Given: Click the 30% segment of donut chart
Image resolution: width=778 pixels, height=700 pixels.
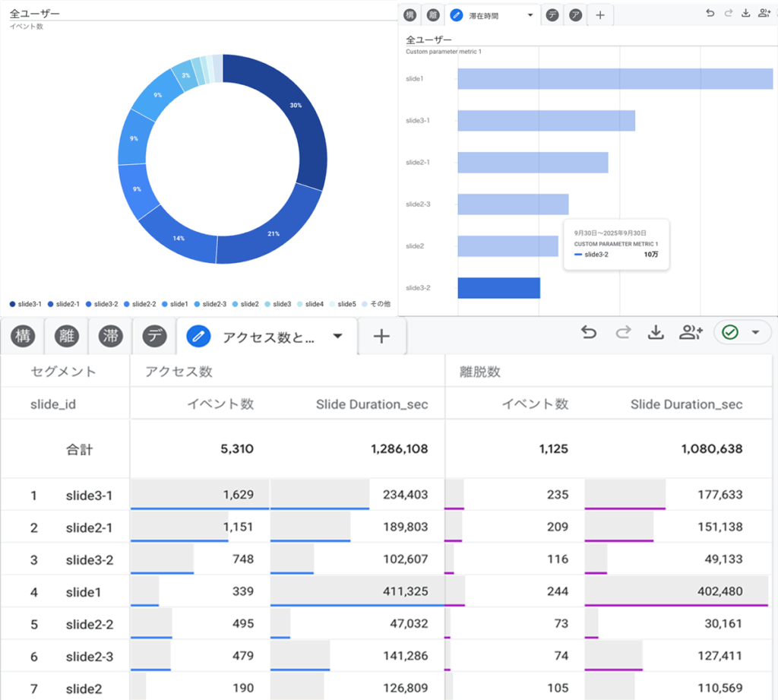Looking at the screenshot, I should pyautogui.click(x=300, y=122).
